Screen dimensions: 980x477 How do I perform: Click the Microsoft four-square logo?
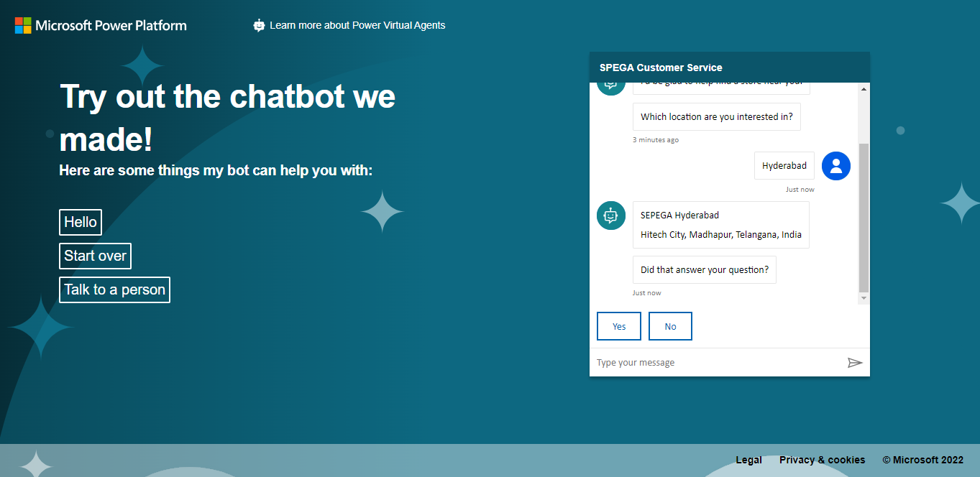coord(23,26)
